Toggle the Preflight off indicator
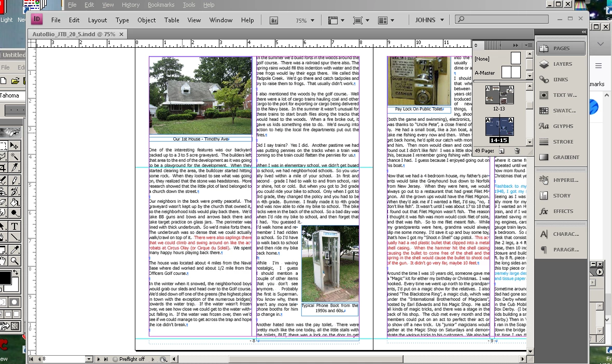 [x=129, y=359]
